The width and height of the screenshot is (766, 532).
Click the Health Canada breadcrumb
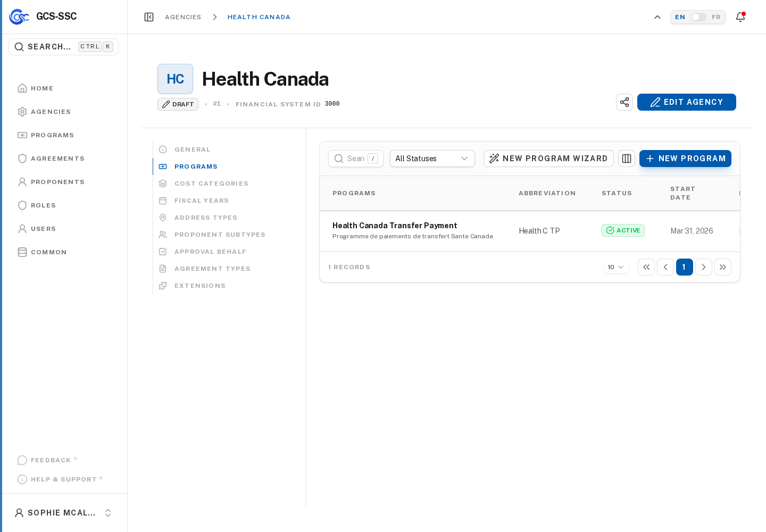[259, 17]
